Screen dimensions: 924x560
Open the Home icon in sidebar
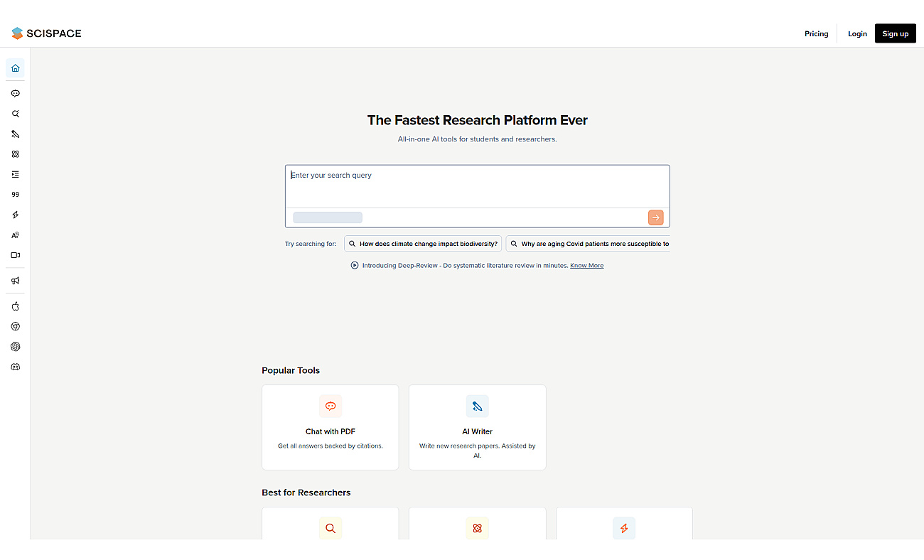click(x=15, y=68)
